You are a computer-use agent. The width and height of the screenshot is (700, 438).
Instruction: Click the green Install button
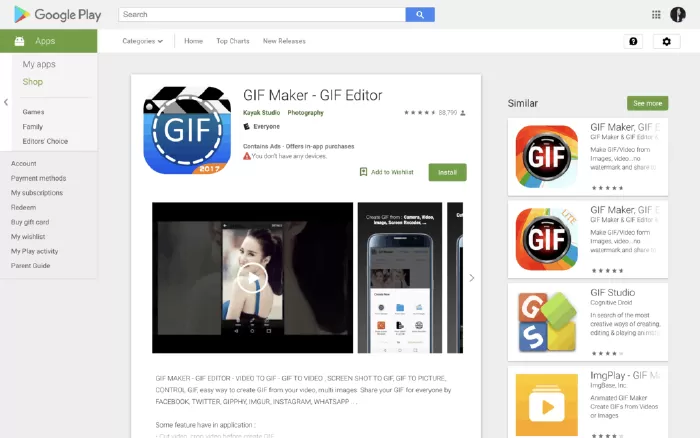pyautogui.click(x=447, y=172)
